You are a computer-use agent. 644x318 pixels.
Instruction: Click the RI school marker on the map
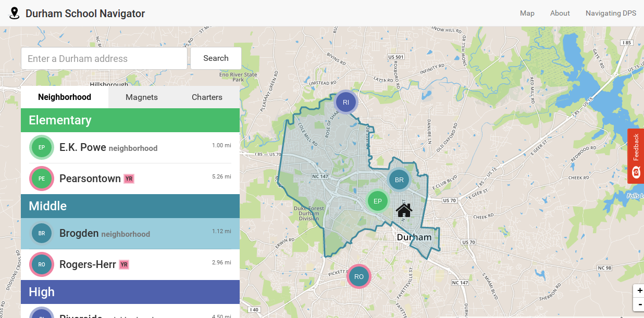point(346,103)
